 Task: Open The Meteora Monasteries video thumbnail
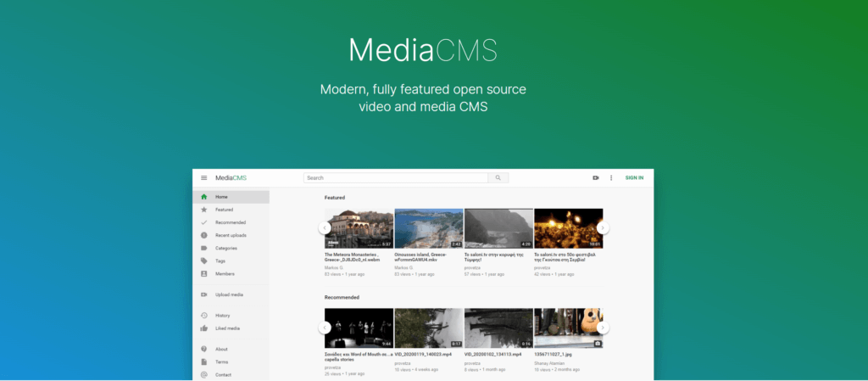(x=359, y=228)
